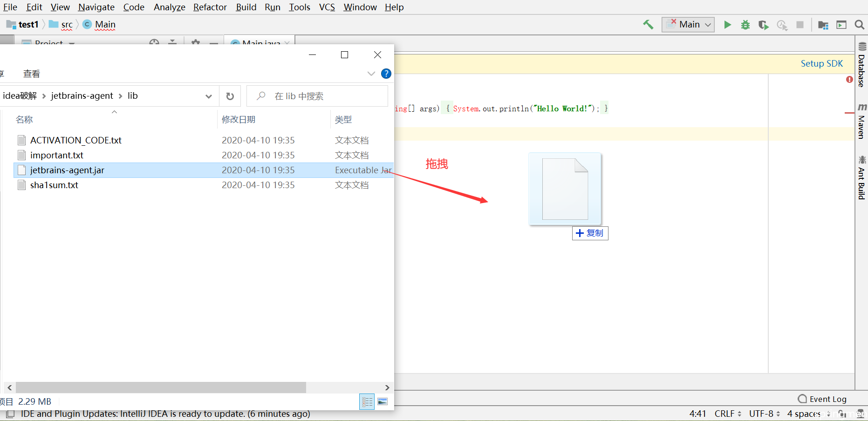Sort by 修改日期 column header
This screenshot has width=868, height=421.
point(239,120)
